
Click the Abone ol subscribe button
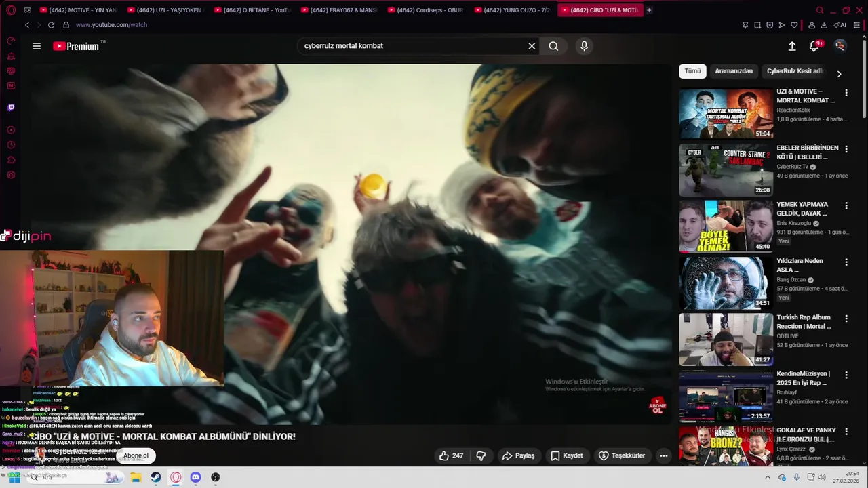tap(136, 455)
